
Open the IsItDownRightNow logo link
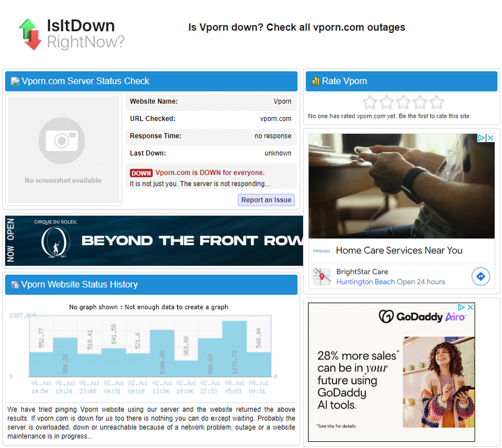(x=71, y=34)
